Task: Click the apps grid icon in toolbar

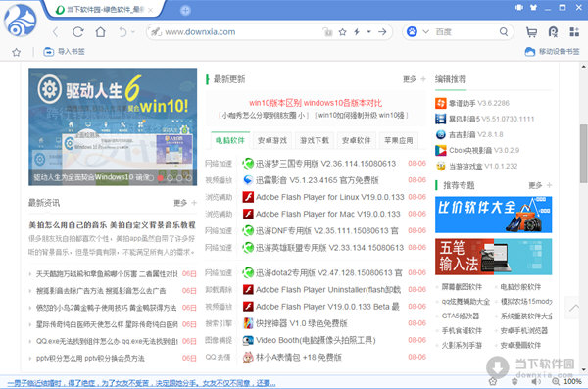Action: [x=574, y=32]
